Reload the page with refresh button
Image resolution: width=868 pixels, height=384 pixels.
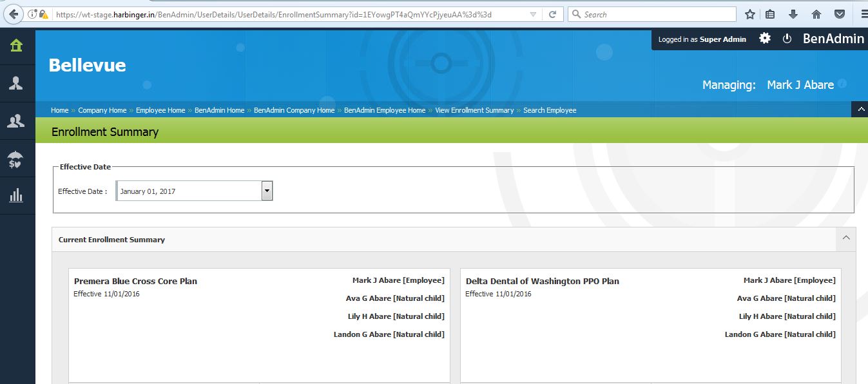552,14
